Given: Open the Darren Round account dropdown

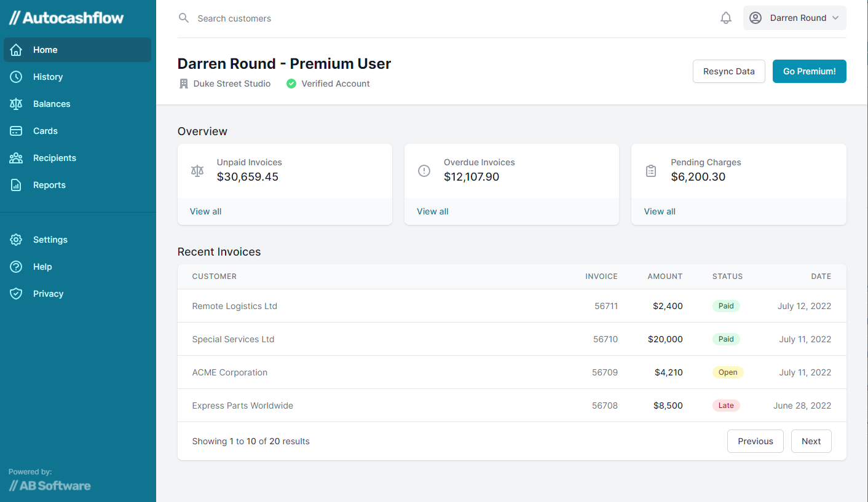Looking at the screenshot, I should [794, 18].
